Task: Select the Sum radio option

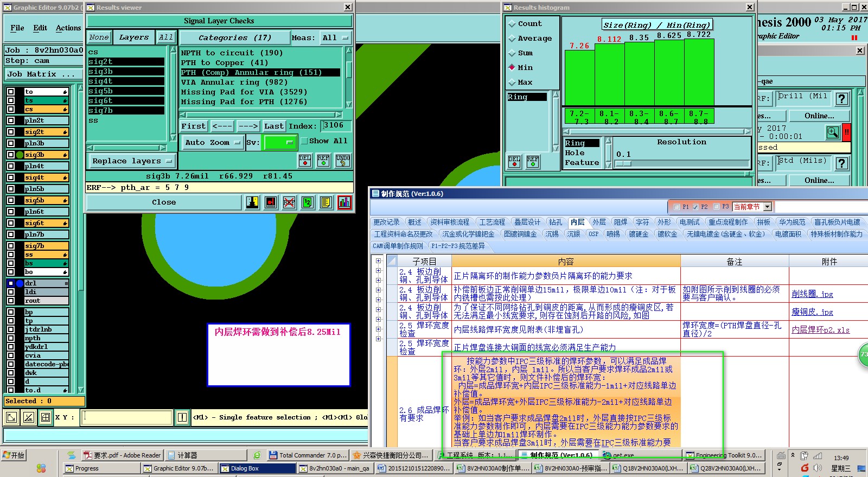Action: (512, 53)
